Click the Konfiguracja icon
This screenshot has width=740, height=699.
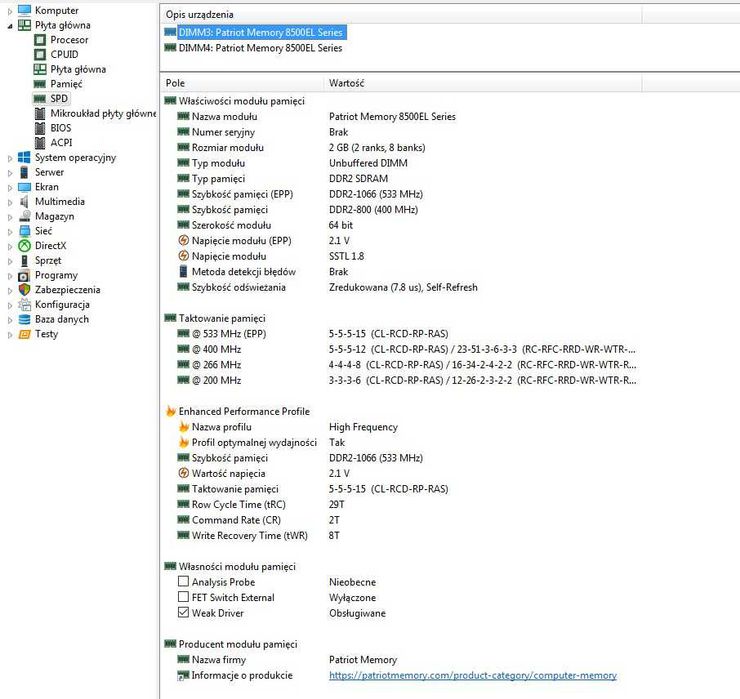coord(24,304)
